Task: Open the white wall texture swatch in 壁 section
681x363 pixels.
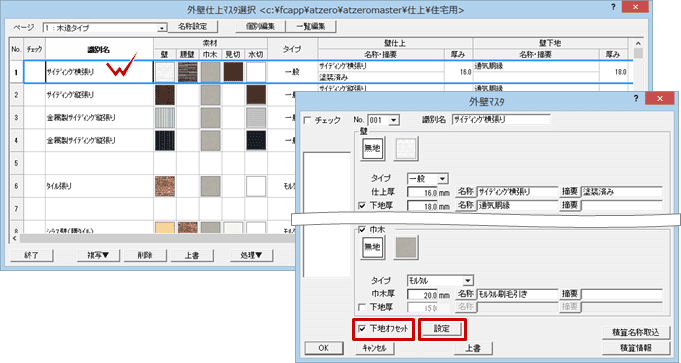Action: (x=406, y=148)
